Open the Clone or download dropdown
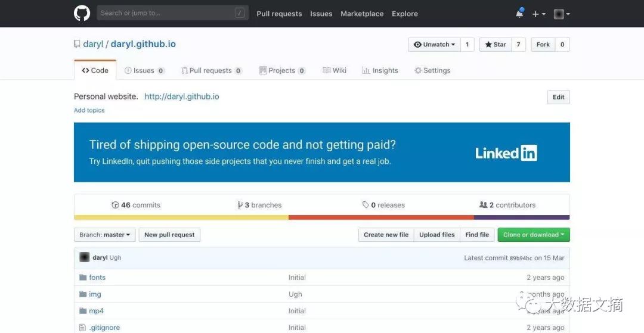 point(534,235)
